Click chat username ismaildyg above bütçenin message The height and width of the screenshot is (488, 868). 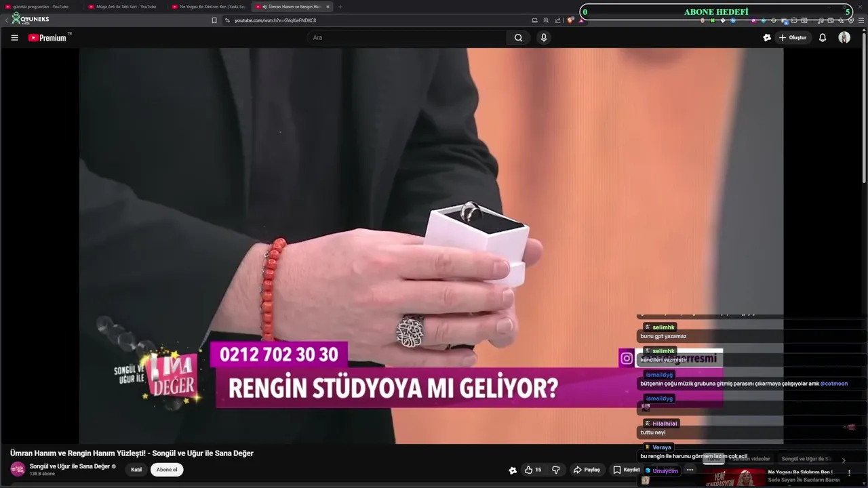[659, 375]
